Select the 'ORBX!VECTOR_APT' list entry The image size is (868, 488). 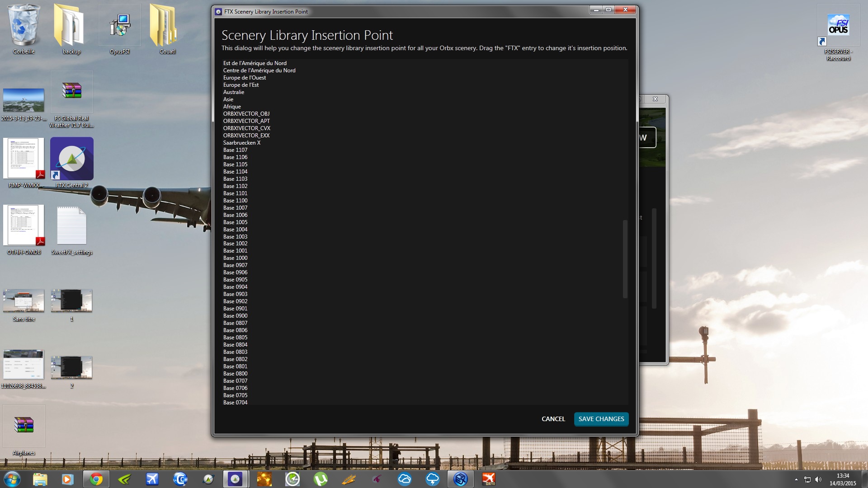click(x=246, y=121)
